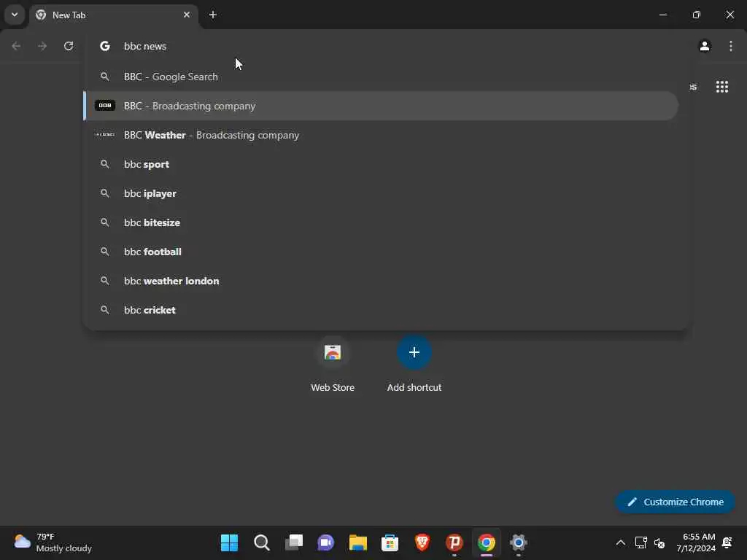The height and width of the screenshot is (560, 747).
Task: Open File Explorer from the taskbar
Action: click(x=357, y=542)
